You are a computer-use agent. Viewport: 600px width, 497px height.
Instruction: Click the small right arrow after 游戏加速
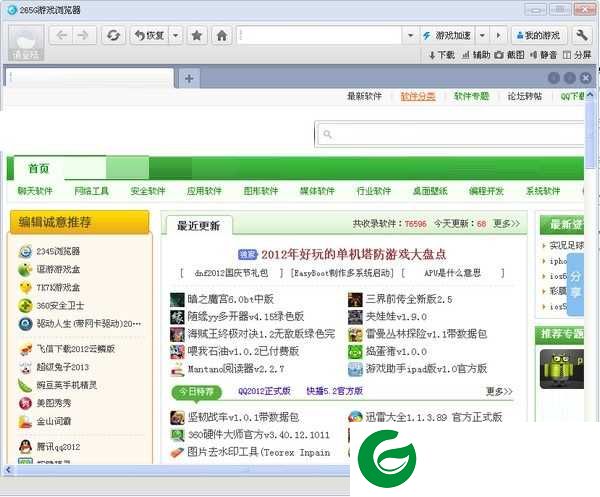click(498, 36)
